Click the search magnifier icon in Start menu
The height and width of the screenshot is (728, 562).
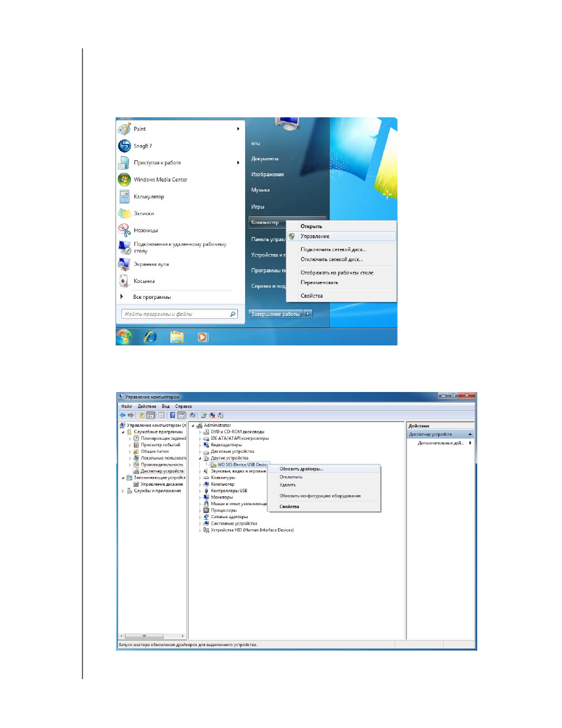point(233,314)
